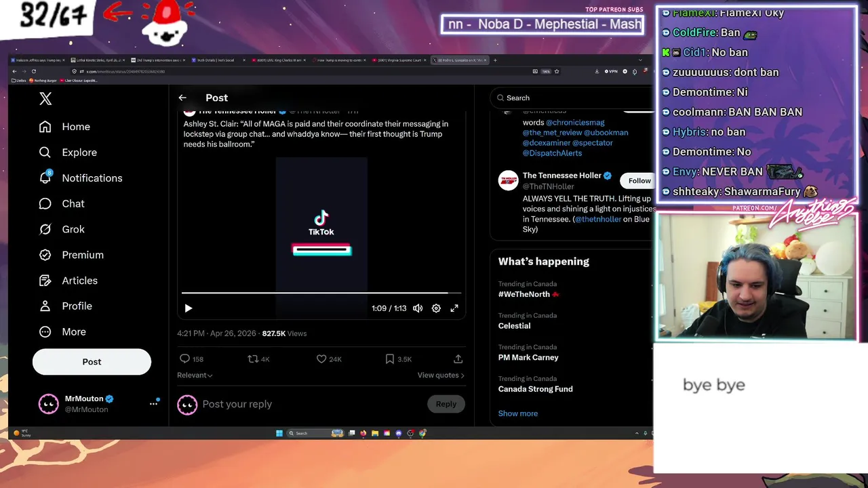The height and width of the screenshot is (488, 868).
Task: Open the @ubookman mention link
Action: 606,133
